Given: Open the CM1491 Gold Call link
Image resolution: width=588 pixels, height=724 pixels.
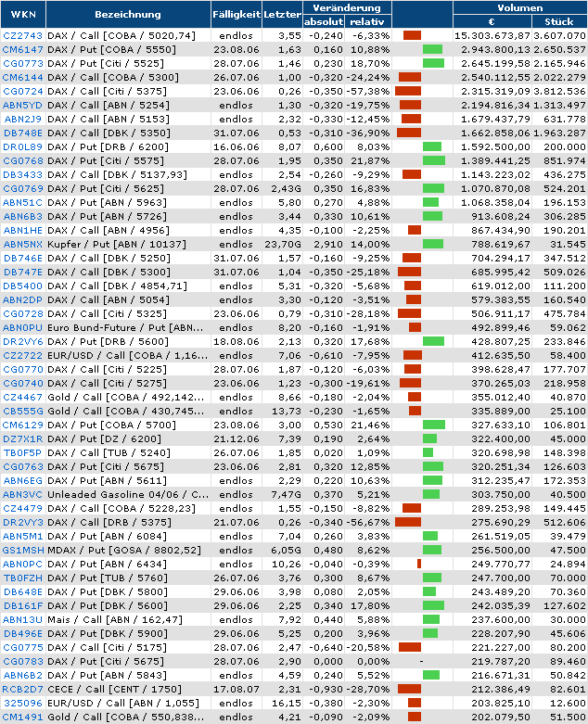Looking at the screenshot, I should [x=22, y=717].
